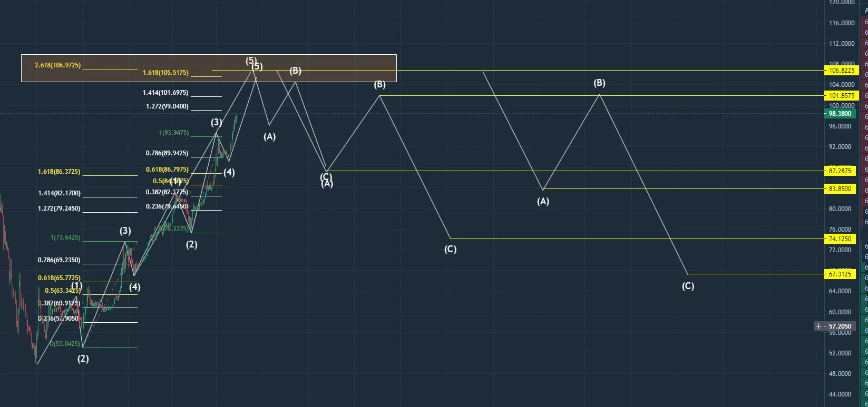Screen dimensions: 868x407
Task: Select the 83.8500 yellow price label
Action: click(x=841, y=189)
